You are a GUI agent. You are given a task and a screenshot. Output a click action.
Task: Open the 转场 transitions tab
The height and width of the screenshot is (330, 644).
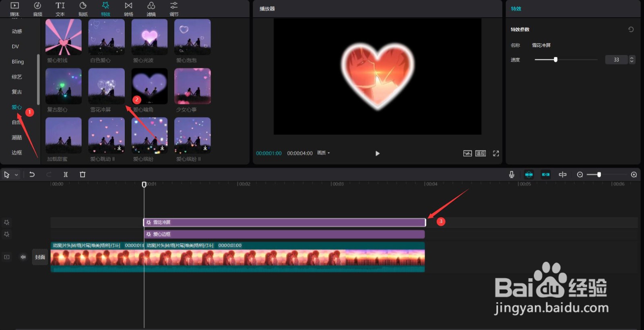coord(128,9)
